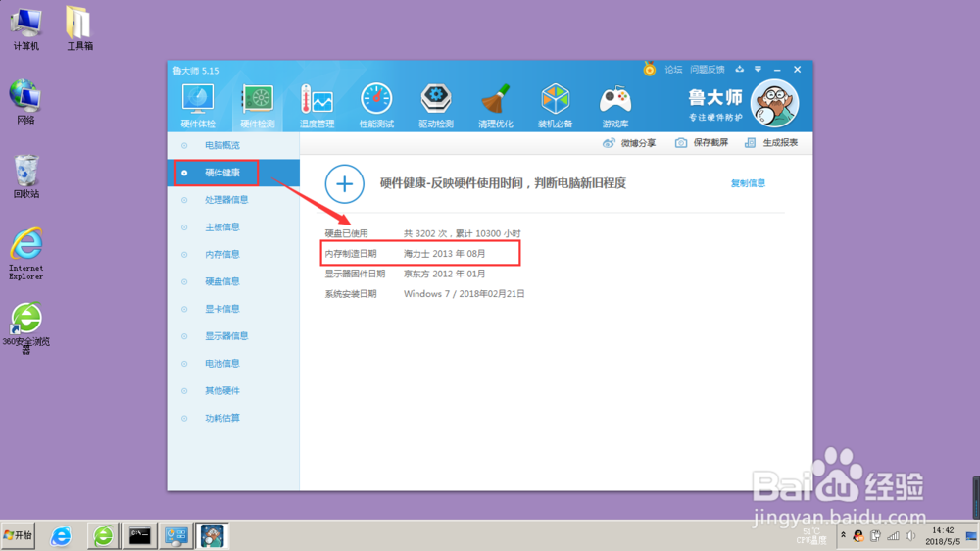Screen dimensions: 980x551
Task: Minimize the 鲁大师 window
Action: point(777,70)
